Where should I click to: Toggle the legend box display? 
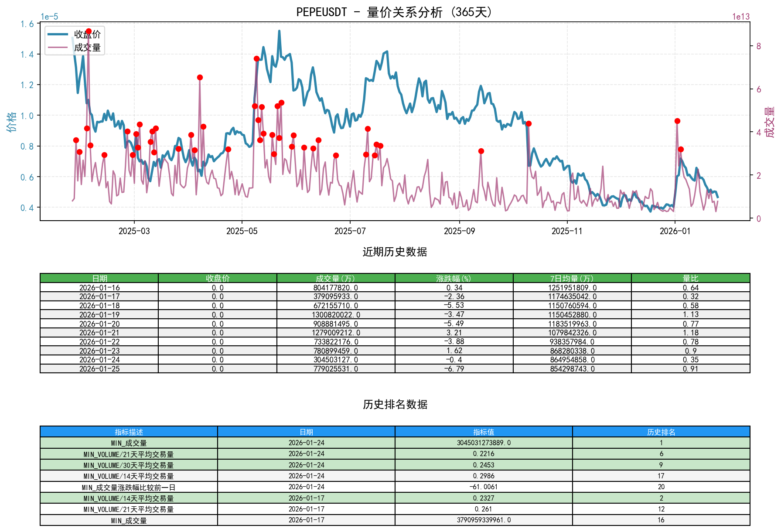point(75,40)
